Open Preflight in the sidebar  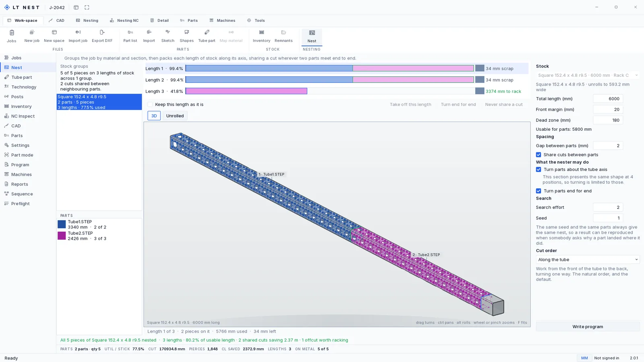click(28, 204)
